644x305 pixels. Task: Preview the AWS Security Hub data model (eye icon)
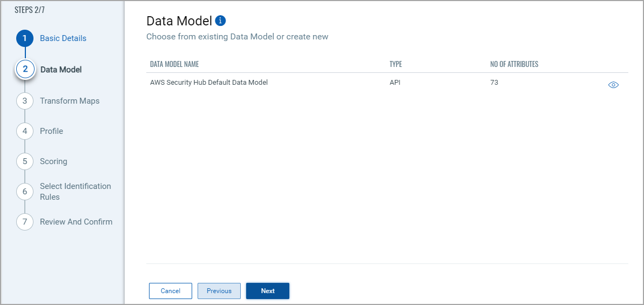613,85
